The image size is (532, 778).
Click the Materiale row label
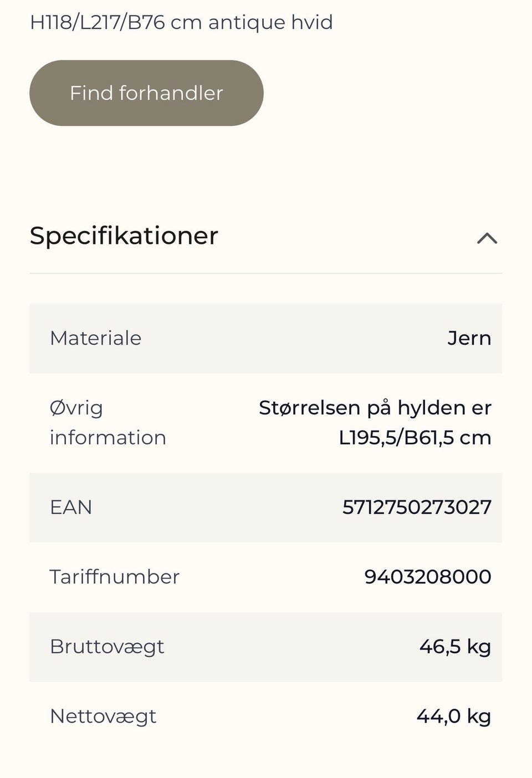(x=96, y=338)
